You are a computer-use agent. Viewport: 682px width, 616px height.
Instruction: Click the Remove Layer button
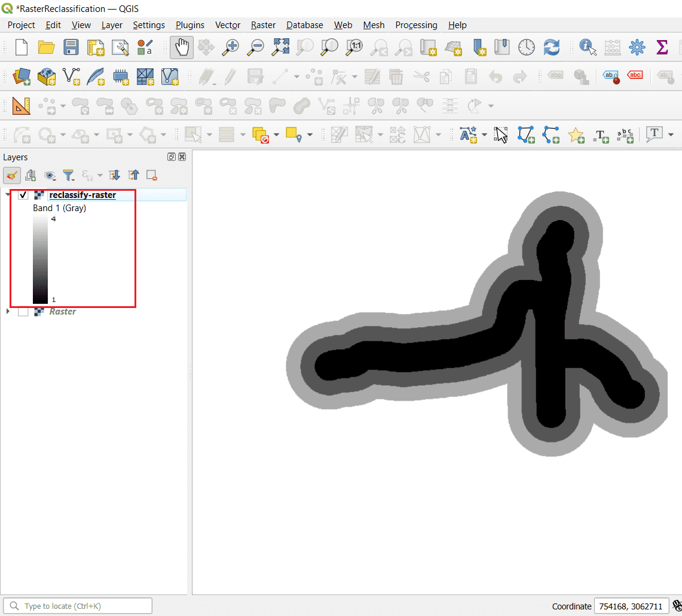click(x=151, y=175)
